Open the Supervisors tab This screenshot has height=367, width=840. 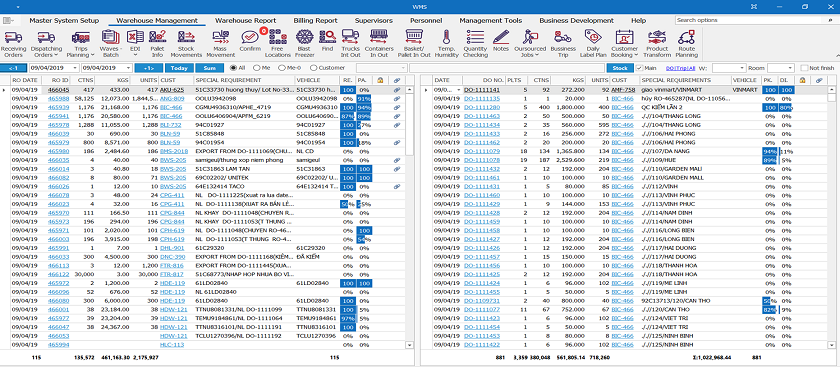click(x=373, y=20)
